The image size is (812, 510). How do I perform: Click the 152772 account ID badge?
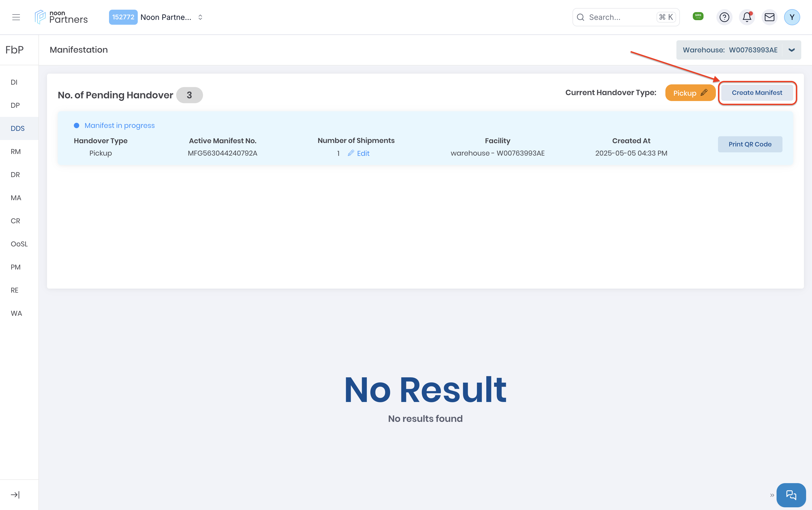[x=123, y=17]
